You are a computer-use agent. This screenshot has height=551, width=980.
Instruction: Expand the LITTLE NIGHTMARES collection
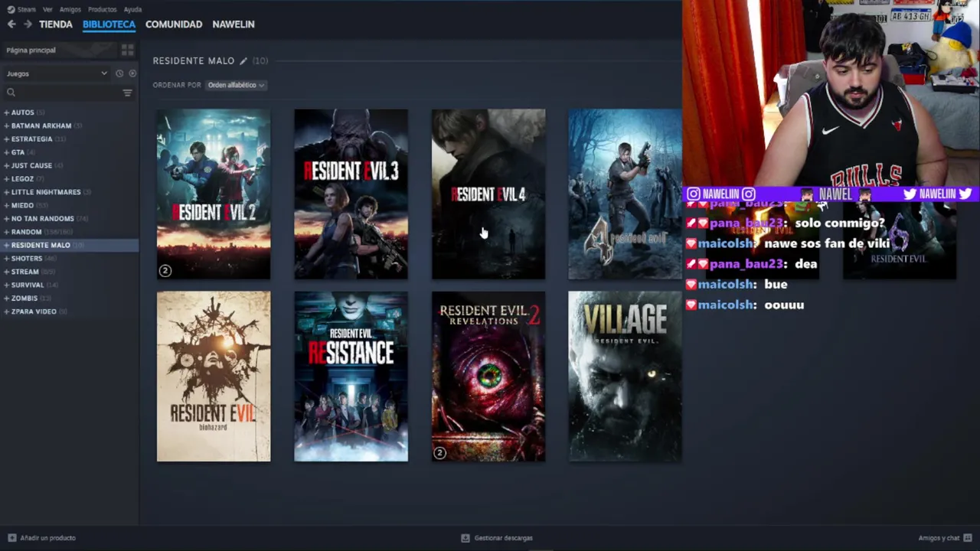(x=6, y=192)
